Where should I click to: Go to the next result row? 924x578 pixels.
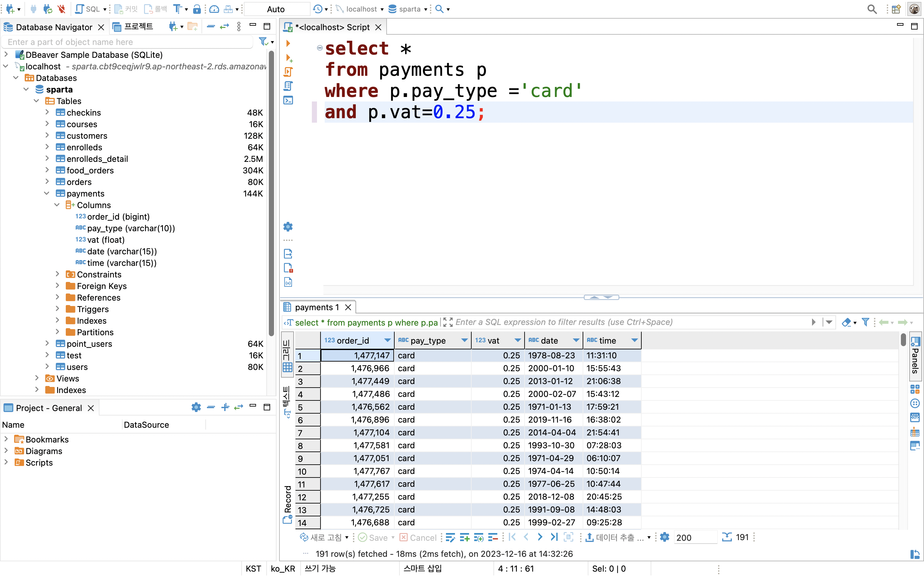(540, 537)
